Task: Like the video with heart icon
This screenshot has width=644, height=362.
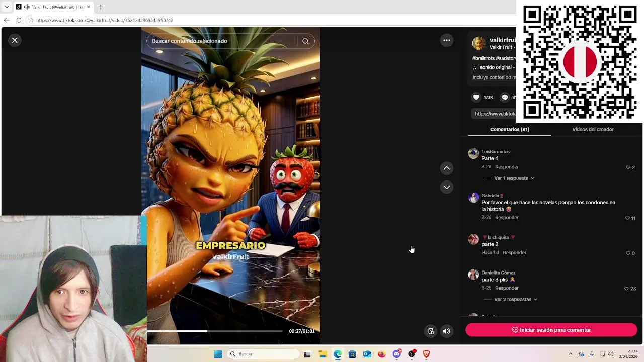Action: tap(476, 97)
